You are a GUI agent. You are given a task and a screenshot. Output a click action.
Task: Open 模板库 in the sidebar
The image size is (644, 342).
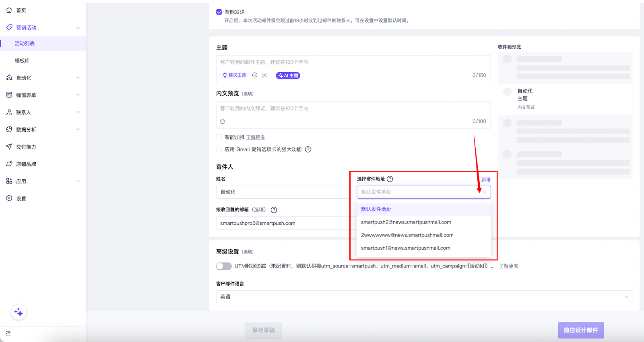click(x=23, y=61)
